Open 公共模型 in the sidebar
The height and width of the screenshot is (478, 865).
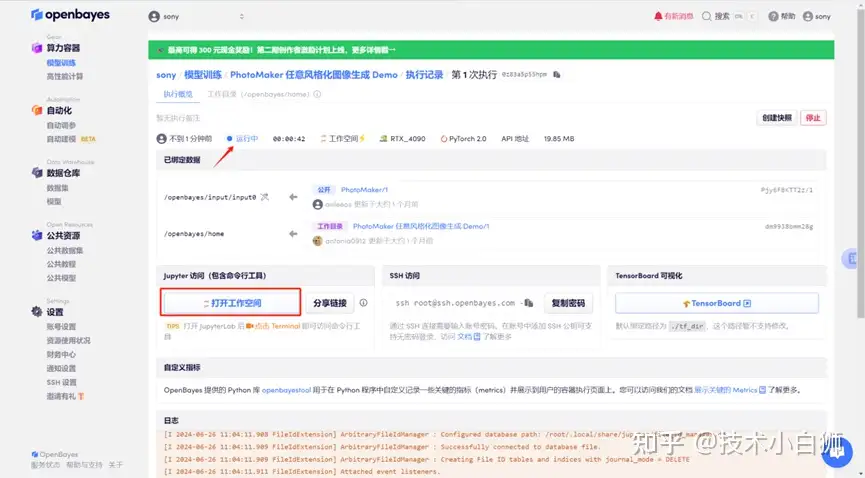[61, 278]
